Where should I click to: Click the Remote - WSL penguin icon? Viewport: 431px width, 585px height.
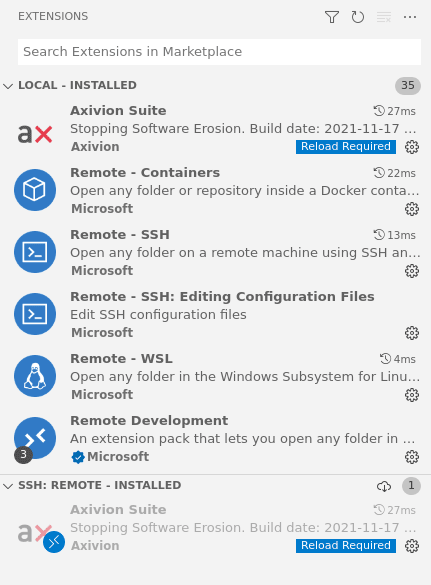(35, 376)
